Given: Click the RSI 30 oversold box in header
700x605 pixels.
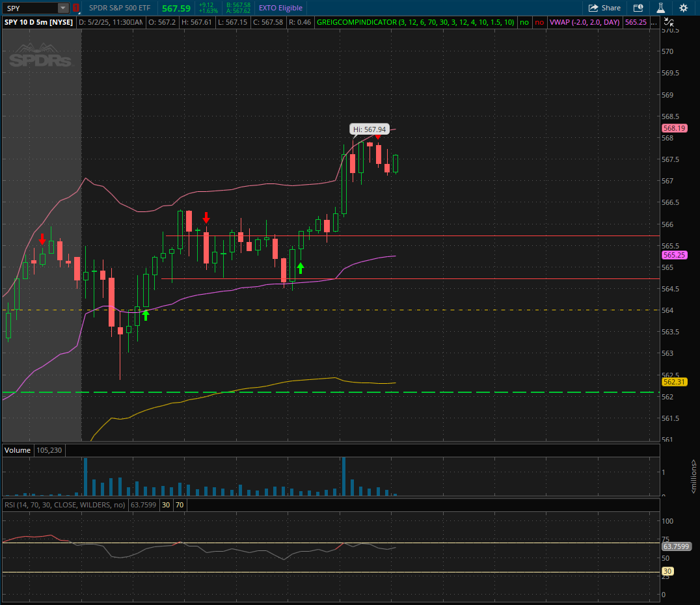Looking at the screenshot, I should pyautogui.click(x=166, y=505).
